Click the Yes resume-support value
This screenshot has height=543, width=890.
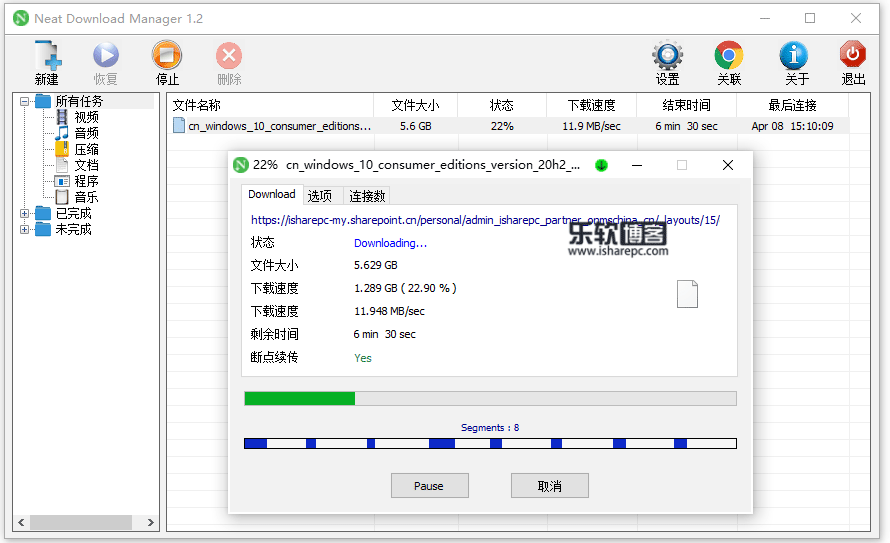(363, 358)
